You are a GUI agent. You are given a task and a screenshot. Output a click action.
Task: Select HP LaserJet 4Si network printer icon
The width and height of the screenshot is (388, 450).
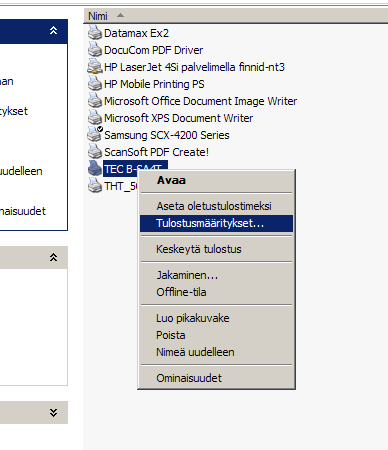click(95, 67)
